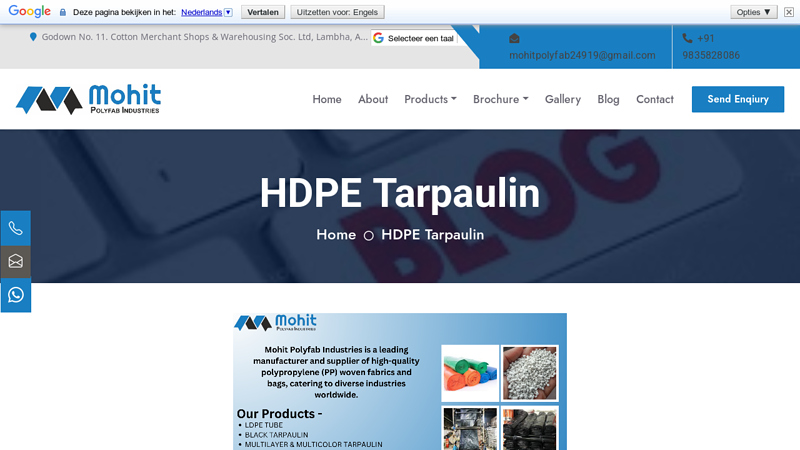Viewport: 800px width, 450px height.
Task: Click the HDPE Tarpaulin breadcrumb text
Action: pos(433,235)
